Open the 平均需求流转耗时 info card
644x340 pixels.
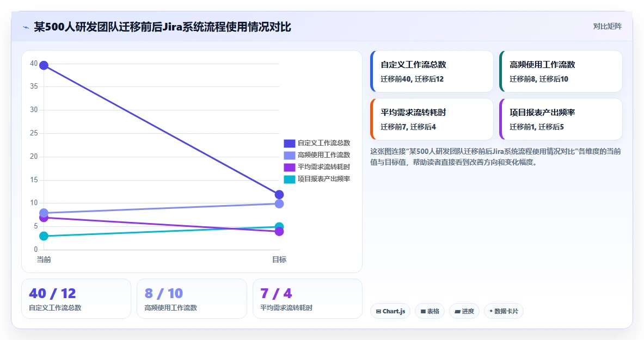432,119
